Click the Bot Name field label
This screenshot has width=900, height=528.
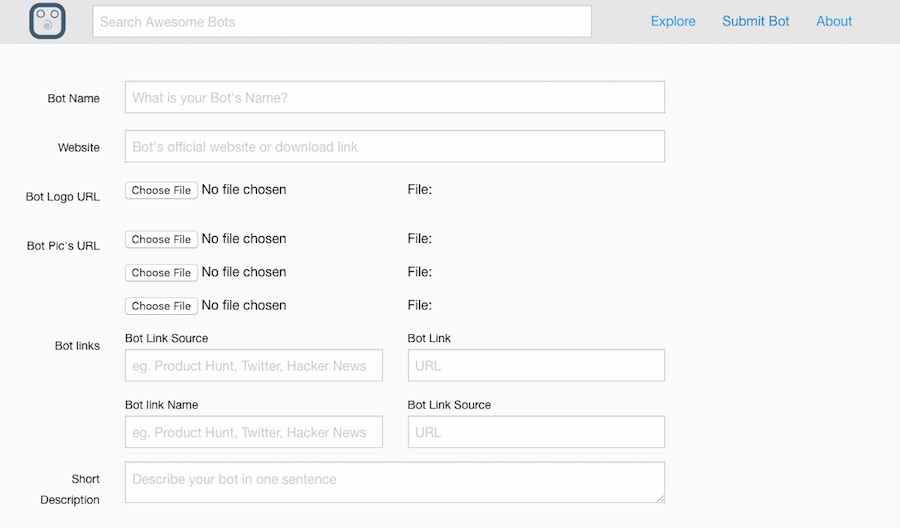74,99
